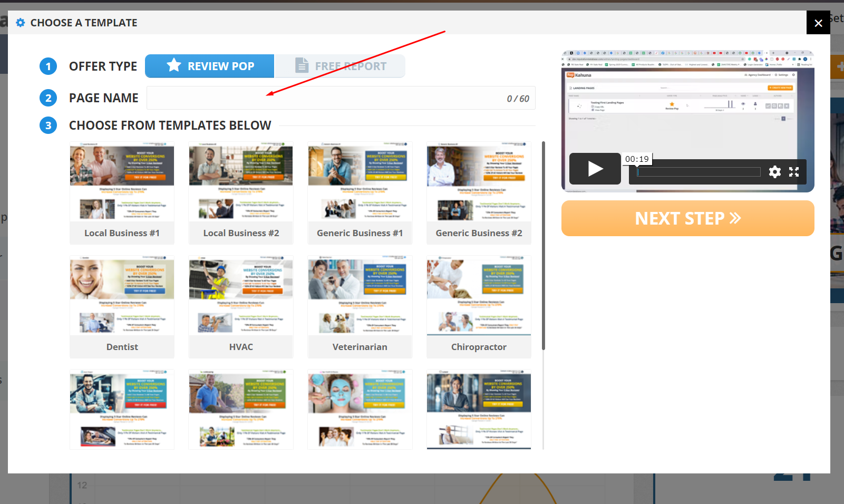Open video settings gear icon
Viewport: 844px width, 504px height.
774,172
